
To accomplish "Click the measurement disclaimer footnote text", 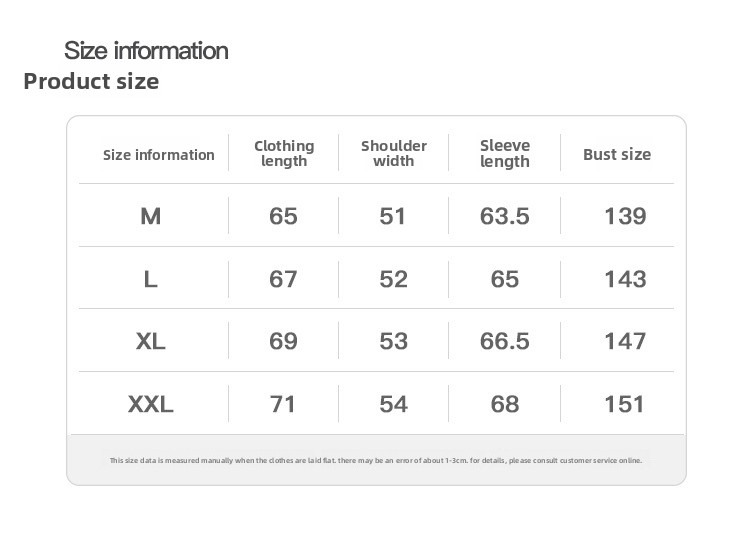I will coord(376,460).
